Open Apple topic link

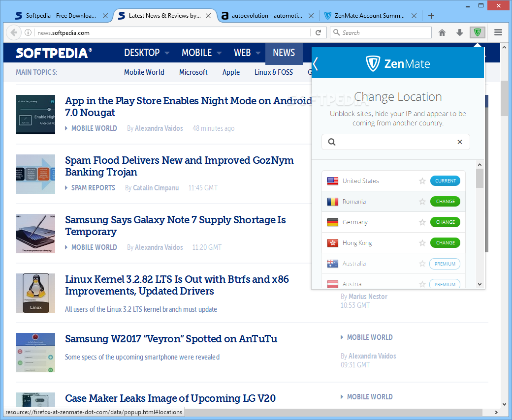click(231, 72)
